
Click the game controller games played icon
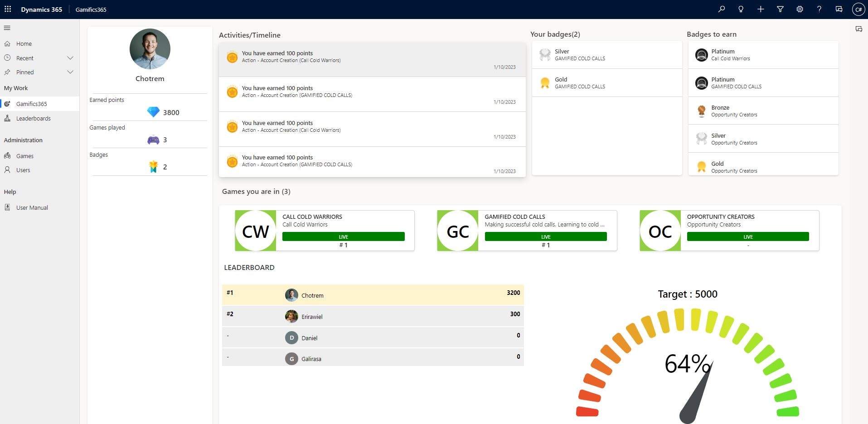point(153,140)
